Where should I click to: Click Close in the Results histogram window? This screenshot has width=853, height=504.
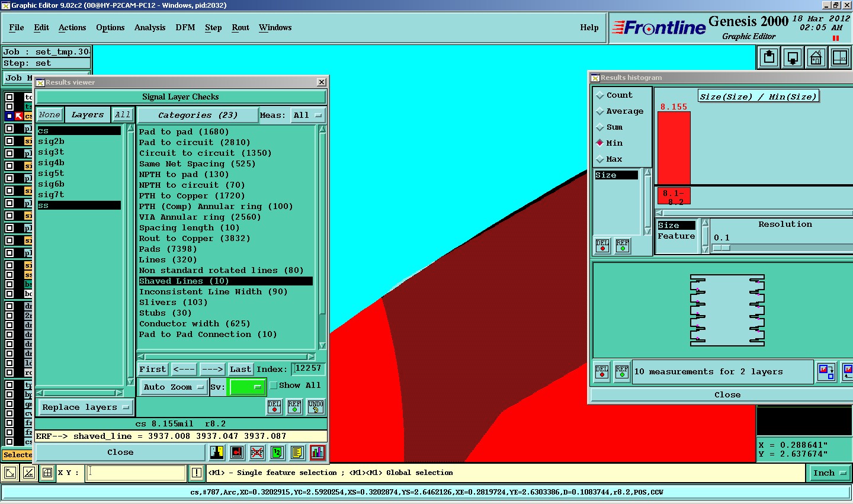(727, 395)
